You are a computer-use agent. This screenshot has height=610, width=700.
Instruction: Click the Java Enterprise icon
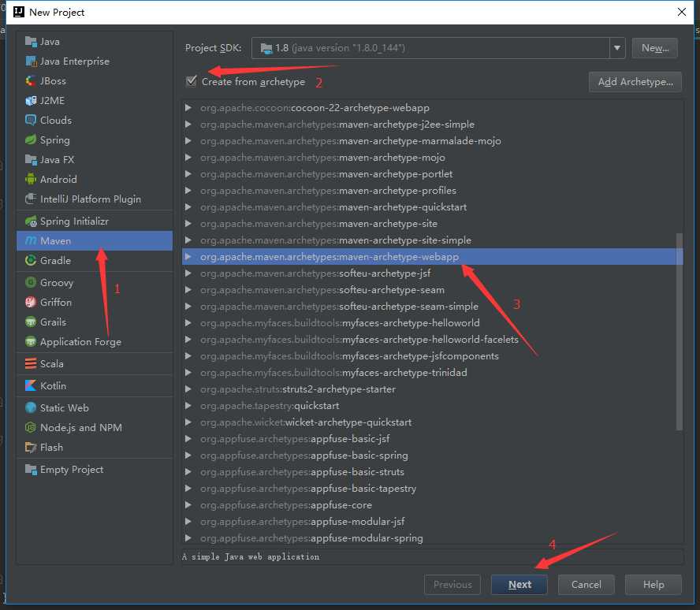[31, 61]
